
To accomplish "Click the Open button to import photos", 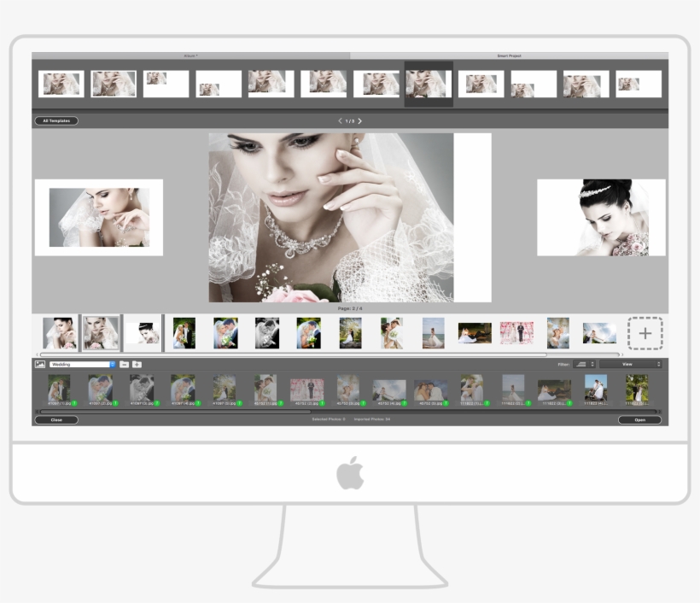I will [x=639, y=420].
